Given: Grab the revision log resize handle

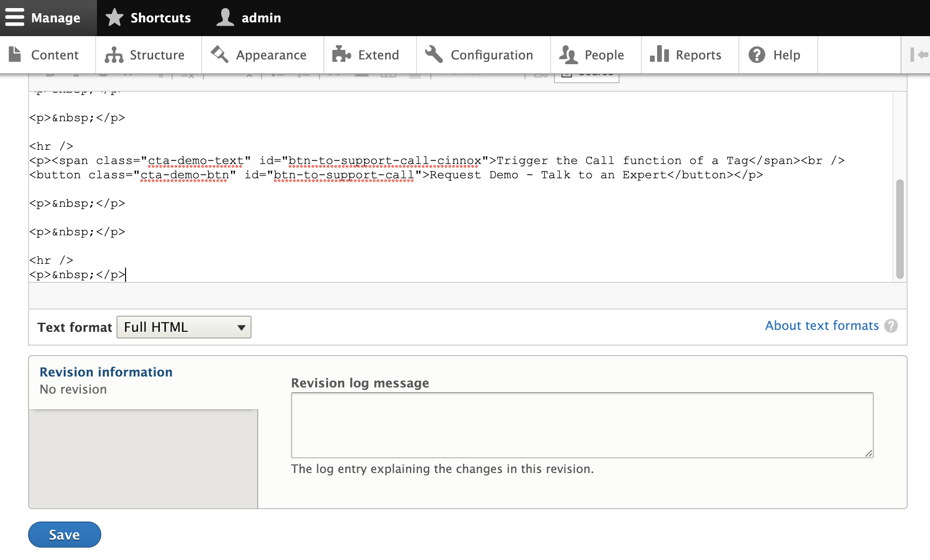Looking at the screenshot, I should point(869,454).
